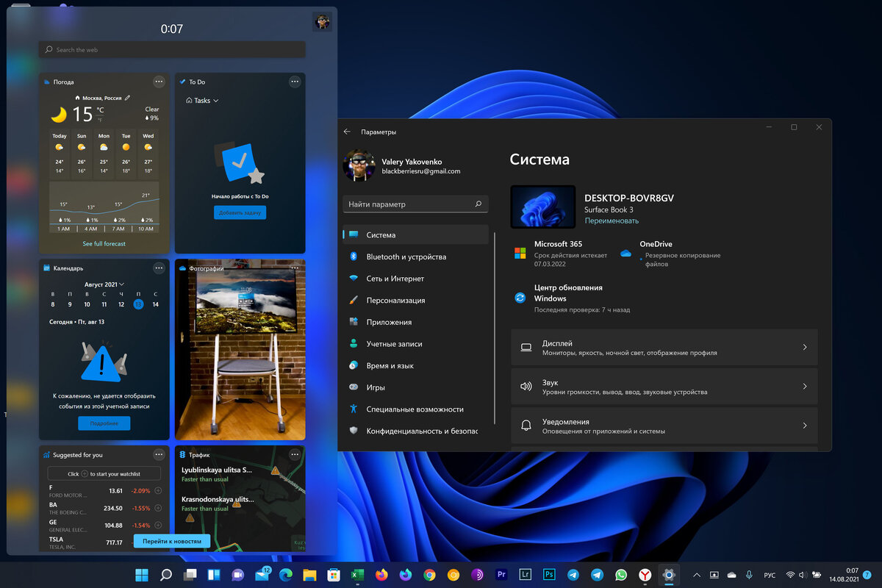Select Время и язык in Settings sidebar

point(415,365)
